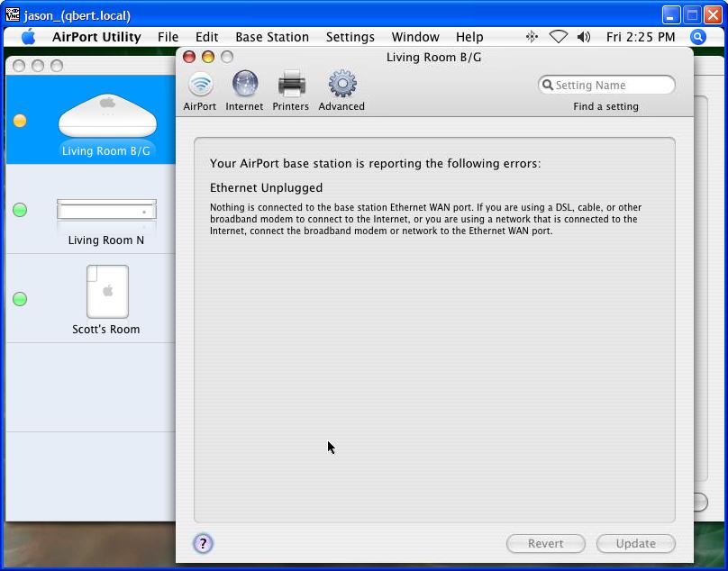
Task: Click the 'Find a setting' label
Action: pyautogui.click(x=605, y=106)
